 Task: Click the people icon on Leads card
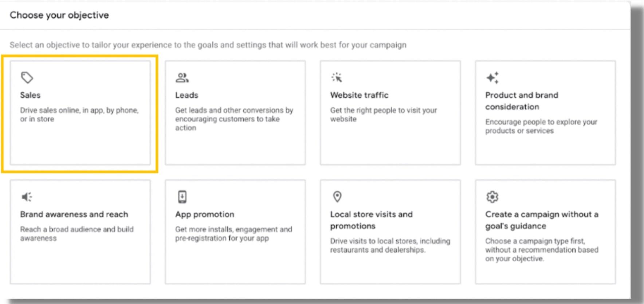181,77
